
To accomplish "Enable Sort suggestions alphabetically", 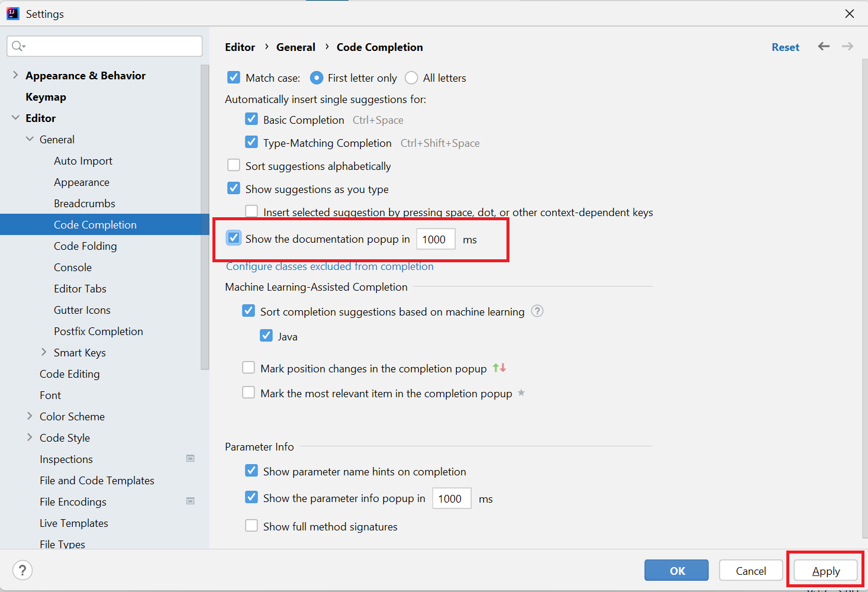I will coord(234,165).
